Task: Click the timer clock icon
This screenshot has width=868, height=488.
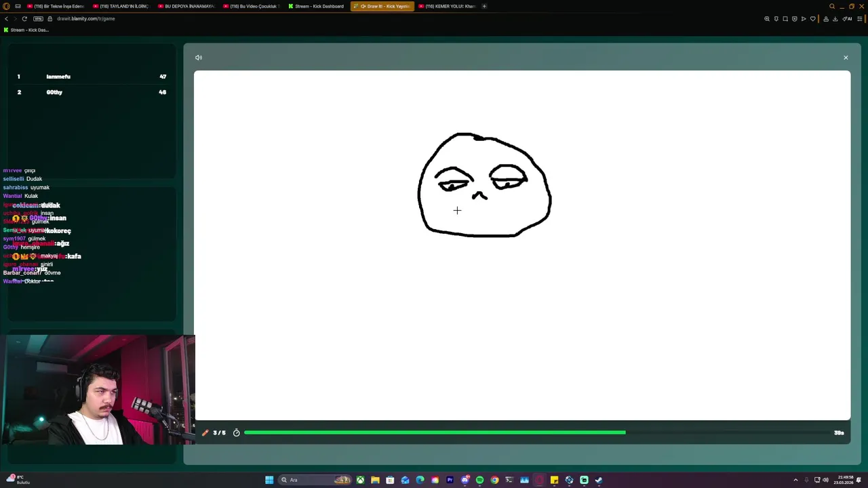Action: click(x=237, y=432)
